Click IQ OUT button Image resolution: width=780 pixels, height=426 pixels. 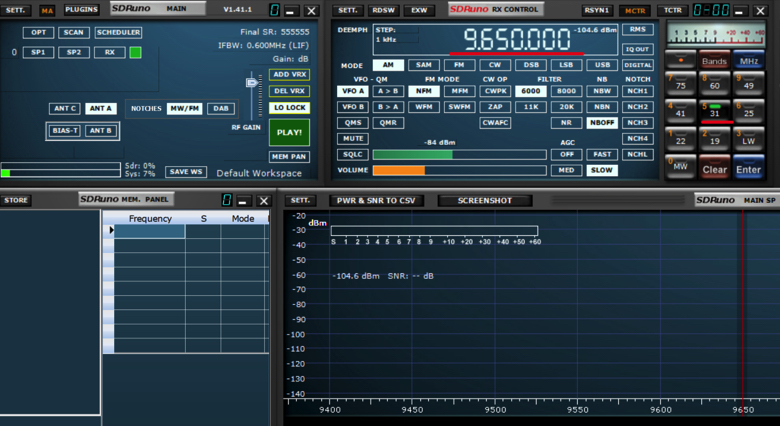coord(638,49)
